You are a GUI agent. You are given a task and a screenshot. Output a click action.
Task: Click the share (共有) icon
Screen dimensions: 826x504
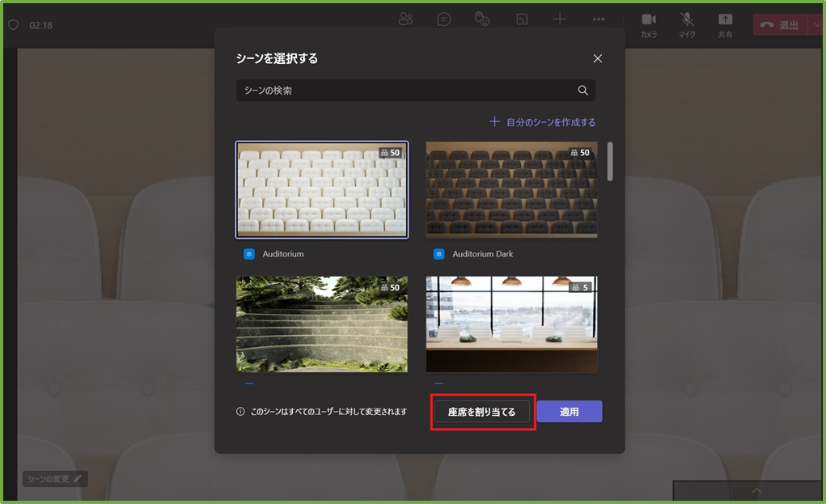[x=725, y=24]
